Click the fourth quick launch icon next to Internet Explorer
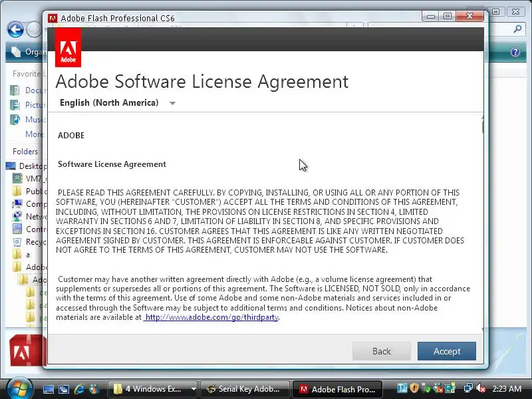 [x=94, y=389]
